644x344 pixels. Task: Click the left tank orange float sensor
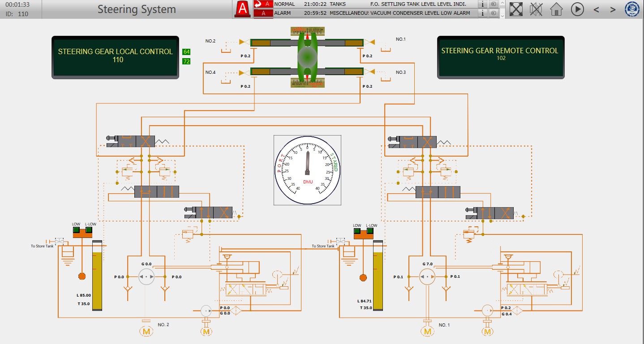coord(82,276)
